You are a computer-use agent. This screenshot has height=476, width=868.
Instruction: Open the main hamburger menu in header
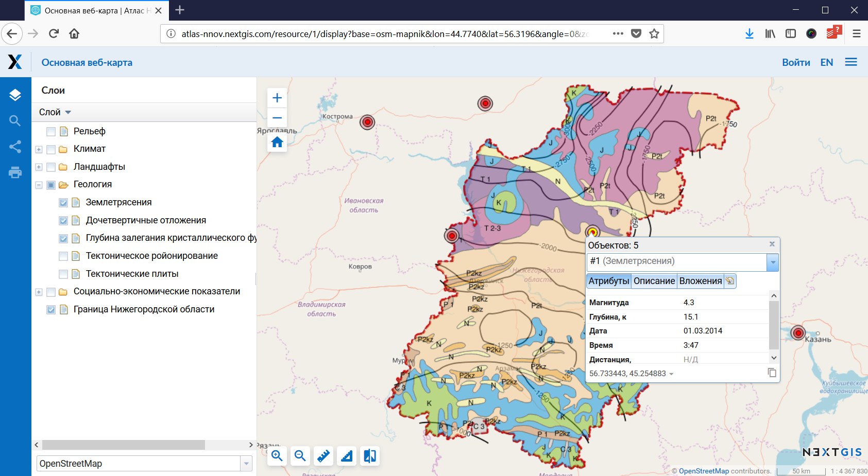(x=851, y=62)
